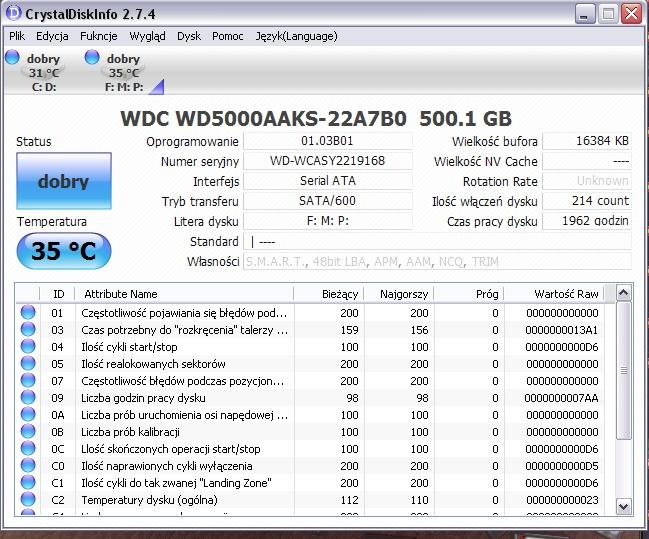
Task: Click the transfer mode field SATA/600
Action: click(328, 201)
